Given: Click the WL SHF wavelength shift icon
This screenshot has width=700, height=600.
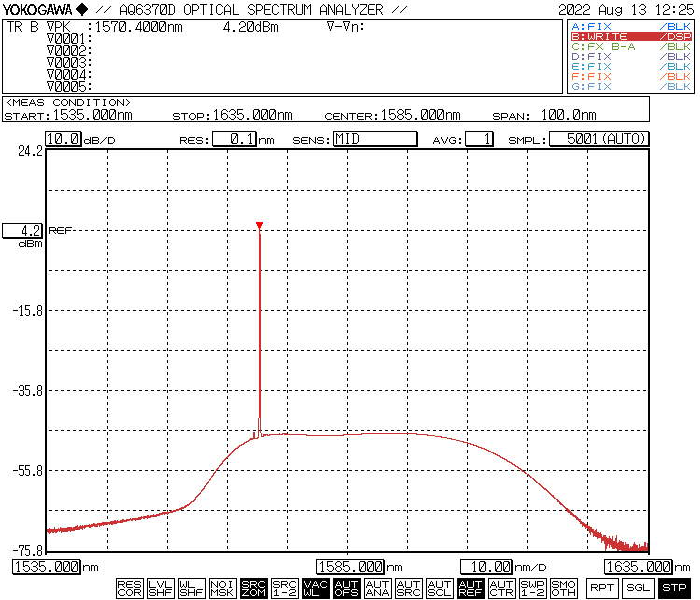Looking at the screenshot, I should coord(191,588).
